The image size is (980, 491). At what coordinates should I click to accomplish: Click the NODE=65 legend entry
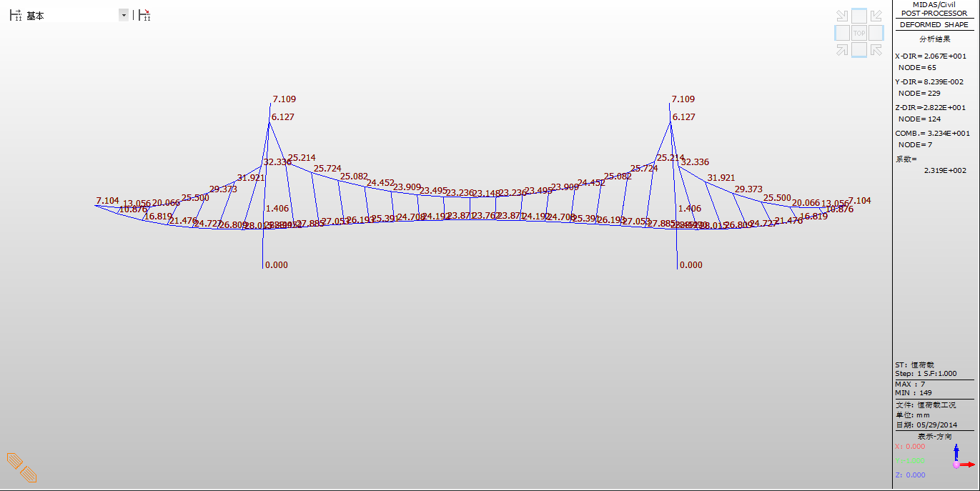click(917, 67)
